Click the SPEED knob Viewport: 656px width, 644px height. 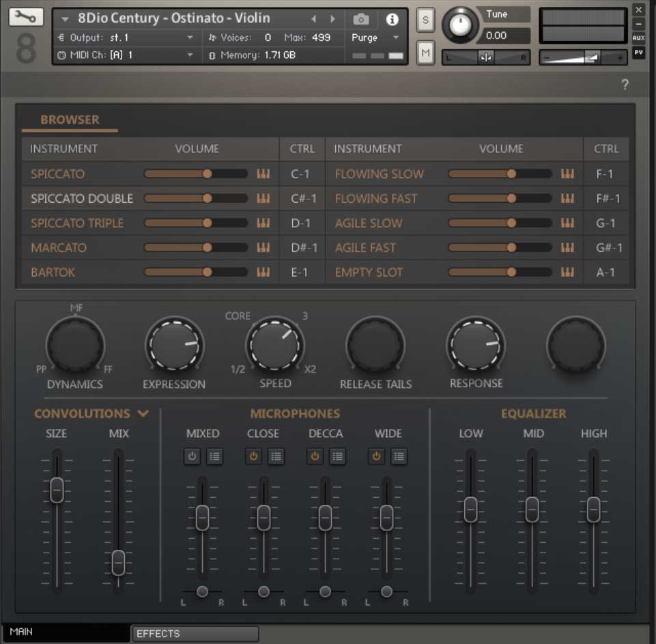click(275, 346)
